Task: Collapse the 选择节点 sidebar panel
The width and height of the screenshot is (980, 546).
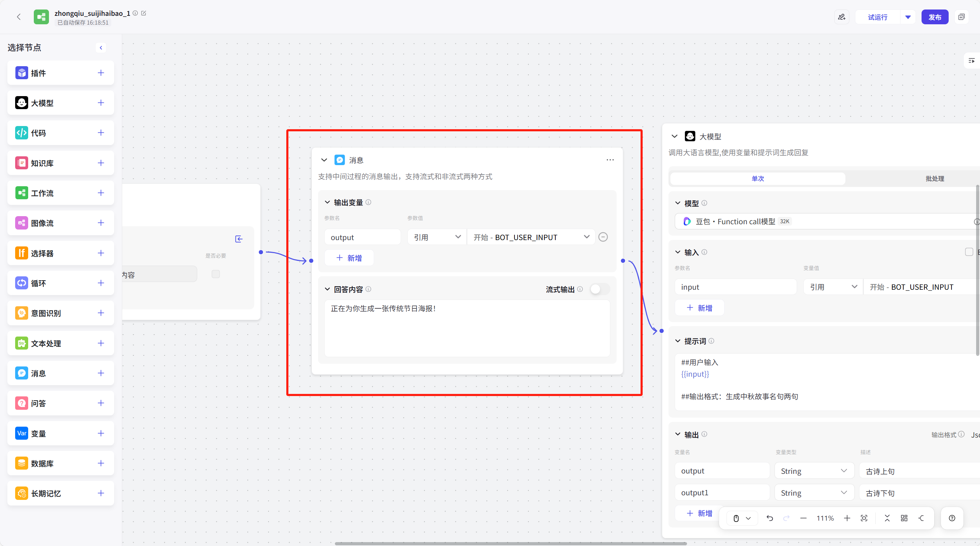Action: tap(101, 48)
